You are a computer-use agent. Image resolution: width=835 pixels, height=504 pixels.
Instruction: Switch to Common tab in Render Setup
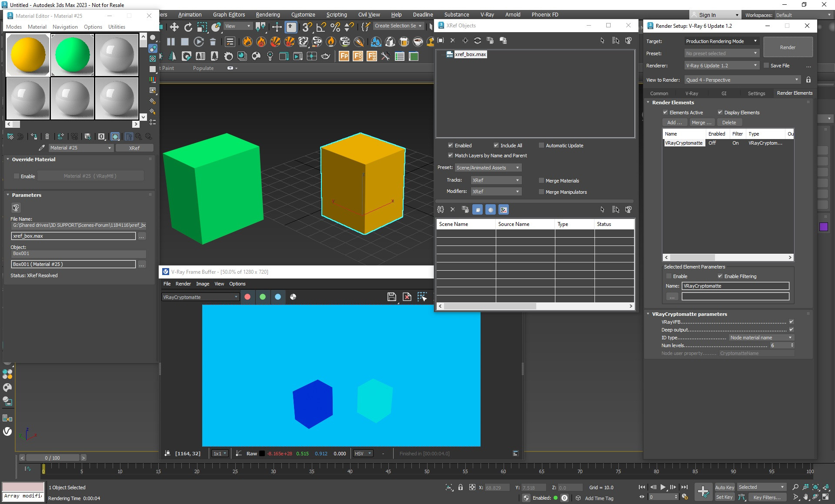(x=659, y=93)
